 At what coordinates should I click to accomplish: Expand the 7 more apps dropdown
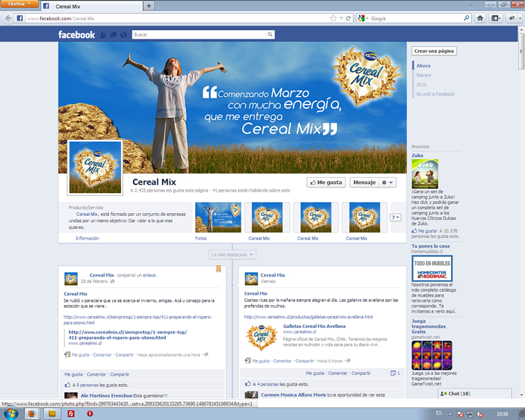(x=396, y=217)
